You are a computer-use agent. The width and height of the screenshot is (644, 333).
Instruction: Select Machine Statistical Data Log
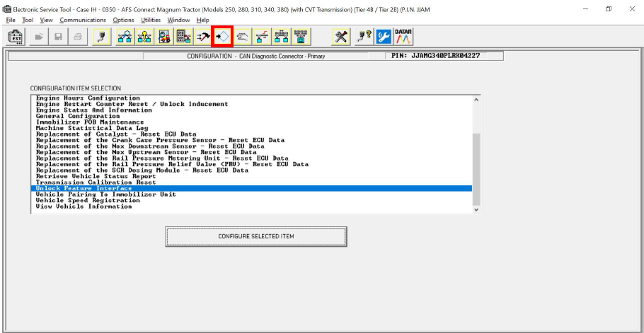coord(251,129)
